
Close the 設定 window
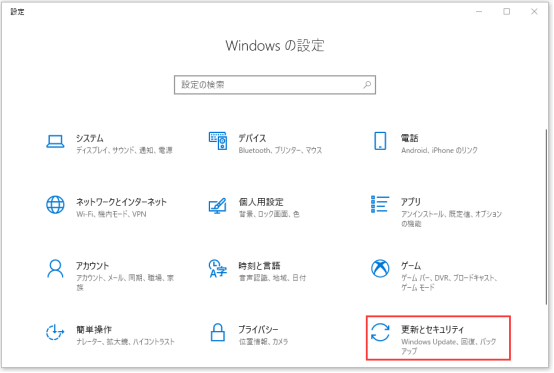click(534, 12)
